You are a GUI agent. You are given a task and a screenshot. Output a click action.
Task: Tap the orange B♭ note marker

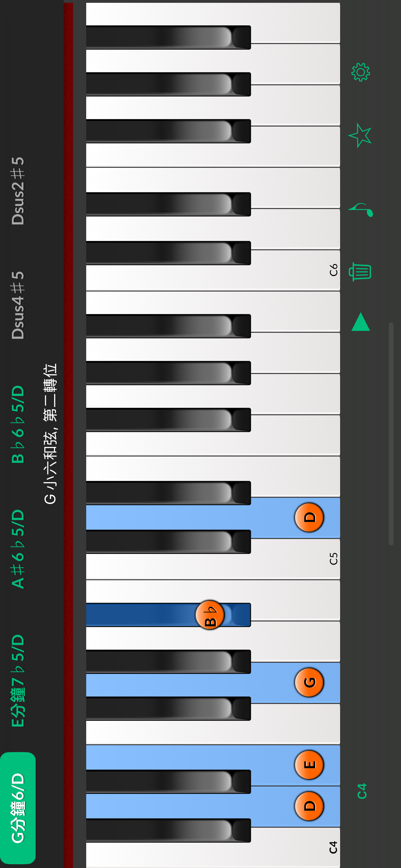pyautogui.click(x=210, y=615)
